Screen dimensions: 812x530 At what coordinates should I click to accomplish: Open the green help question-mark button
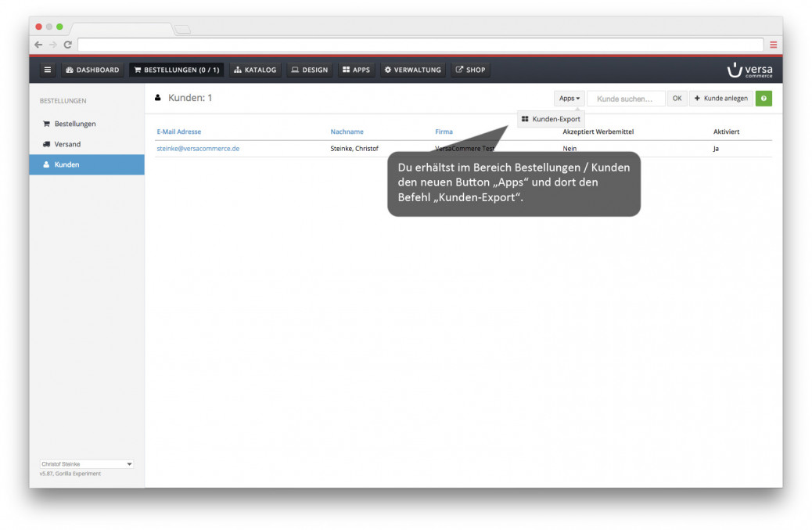pyautogui.click(x=763, y=99)
